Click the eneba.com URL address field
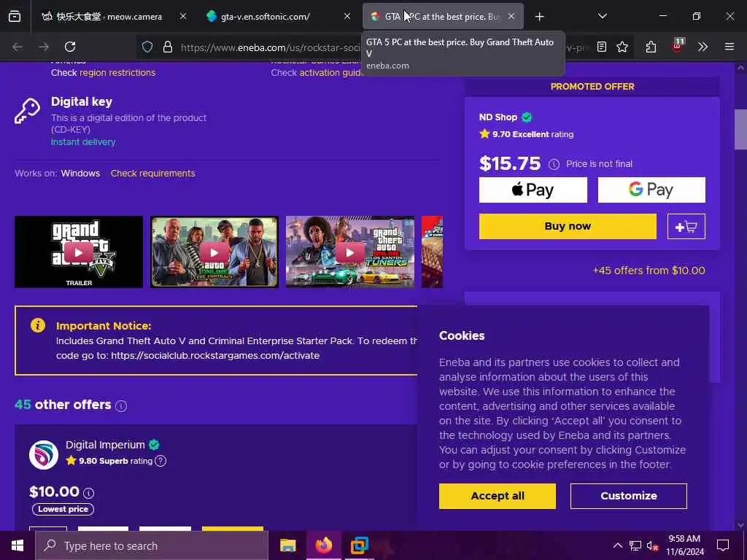 270,47
